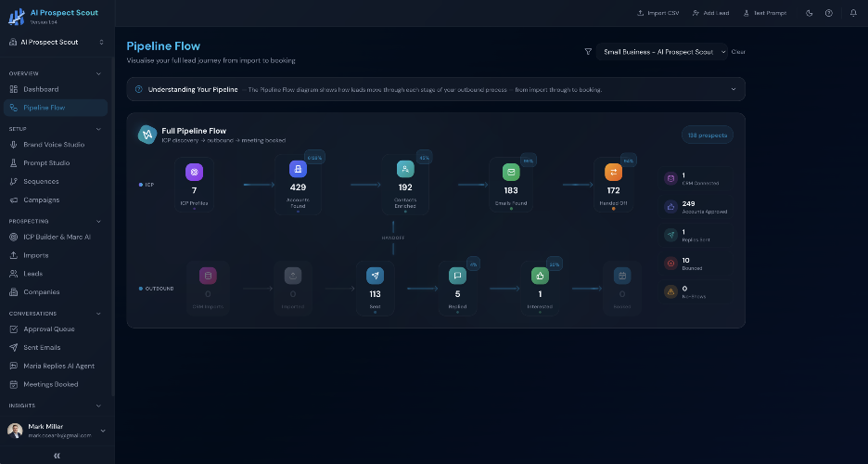Click the Handed Off orange arrows icon
The image size is (868, 464).
pos(613,173)
